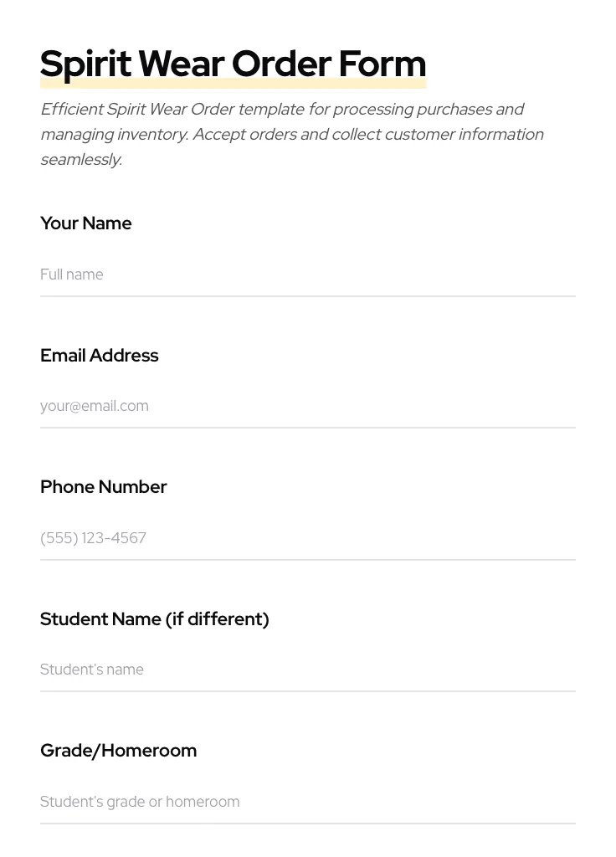
Task: Click the 'Full name' placeholder text
Action: pyautogui.click(x=72, y=275)
